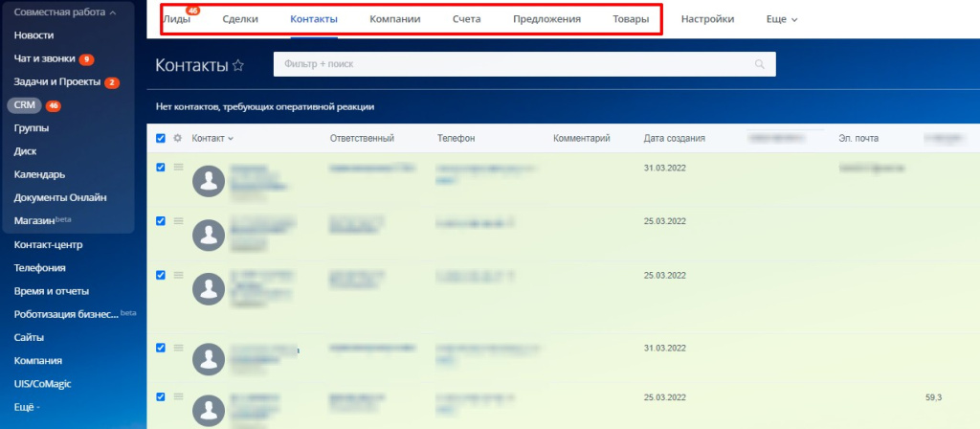Viewport: 980px width, 429px height.
Task: Open Контакт column header dropdown
Action: [212, 138]
